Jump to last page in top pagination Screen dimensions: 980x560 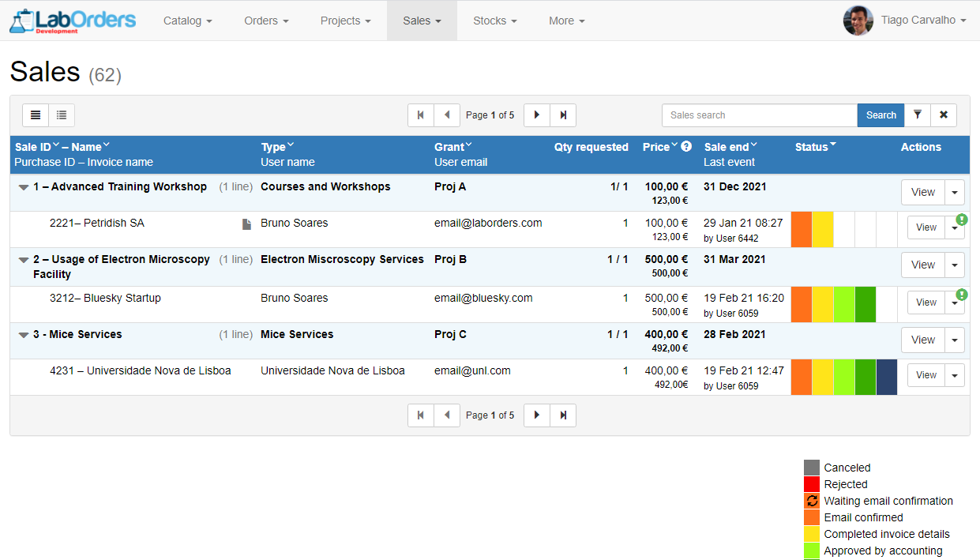point(563,115)
